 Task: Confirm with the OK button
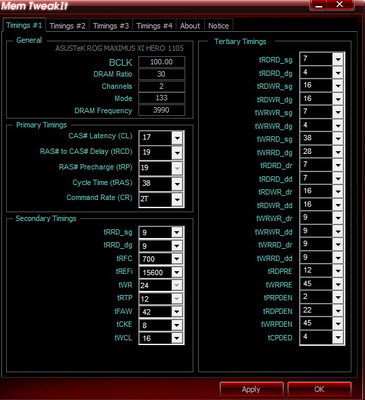(319, 389)
